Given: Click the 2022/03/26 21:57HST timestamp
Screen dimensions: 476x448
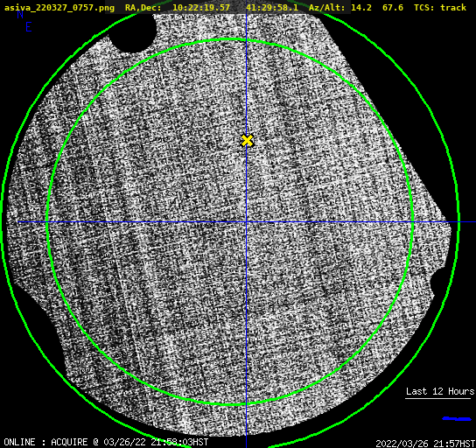Looking at the screenshot, I should click(x=425, y=444).
